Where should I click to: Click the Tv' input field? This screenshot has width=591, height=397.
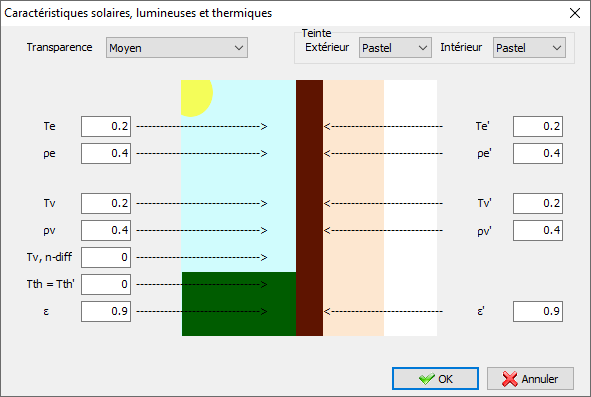[538, 204]
